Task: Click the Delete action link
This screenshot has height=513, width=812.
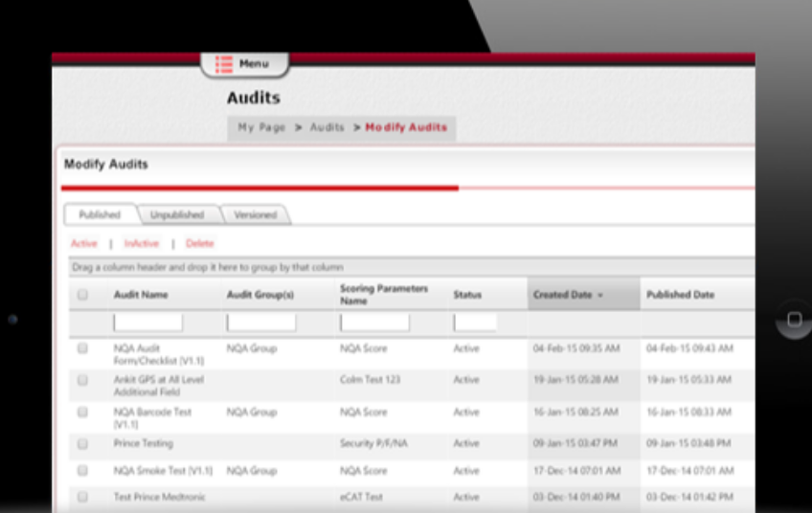Action: (200, 243)
